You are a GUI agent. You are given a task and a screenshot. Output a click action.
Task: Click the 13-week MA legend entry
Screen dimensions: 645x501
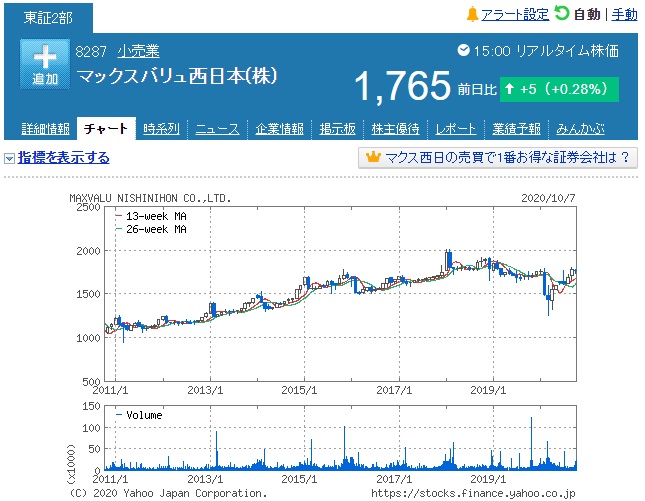coord(151,216)
